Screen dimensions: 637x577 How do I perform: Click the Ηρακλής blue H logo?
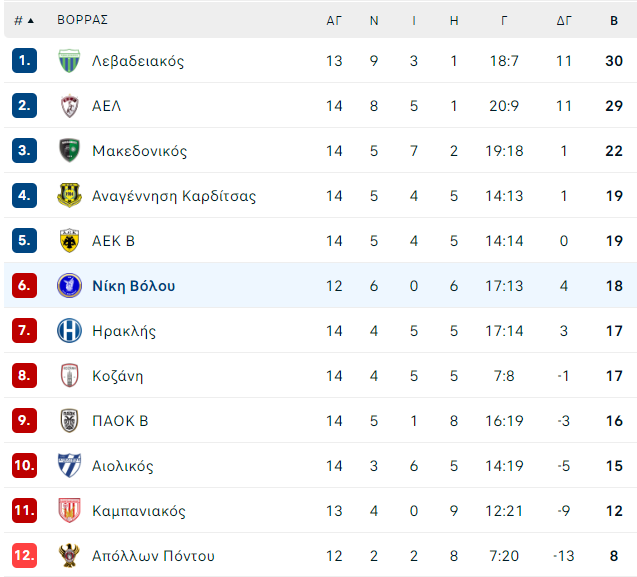(69, 331)
